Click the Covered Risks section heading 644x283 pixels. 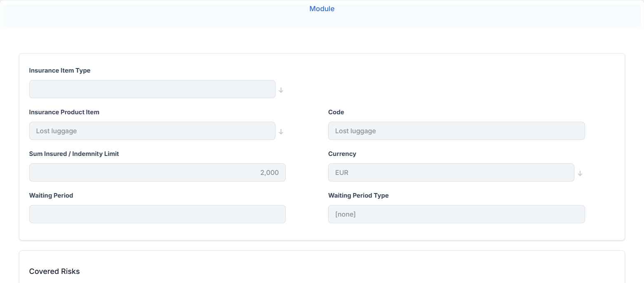click(x=54, y=271)
